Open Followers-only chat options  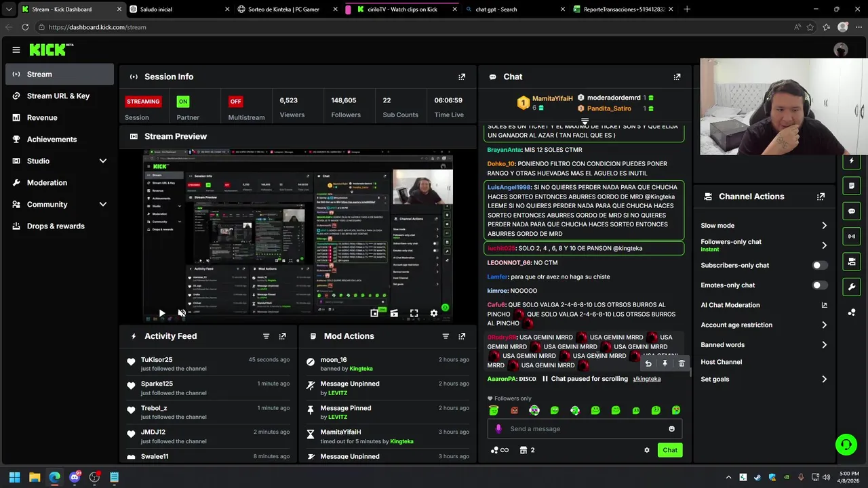(x=764, y=245)
